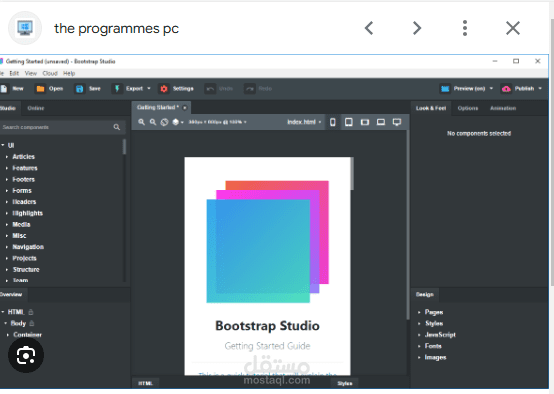Open the Edit menu

14,73
